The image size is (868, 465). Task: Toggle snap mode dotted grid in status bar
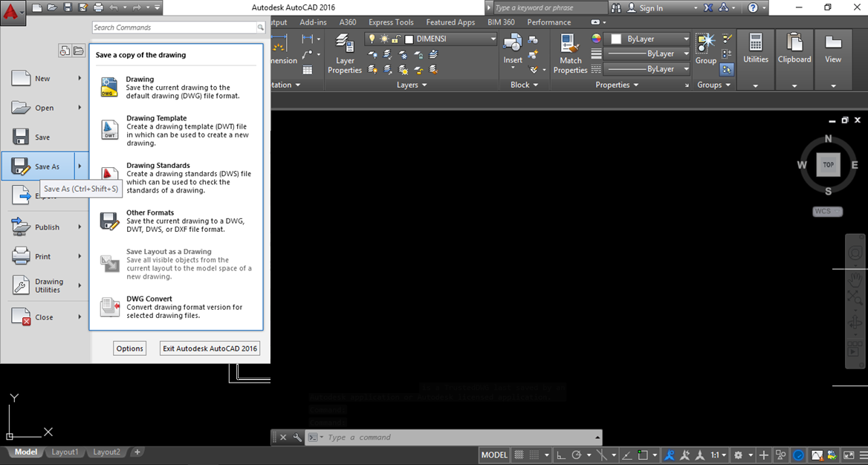coord(534,455)
